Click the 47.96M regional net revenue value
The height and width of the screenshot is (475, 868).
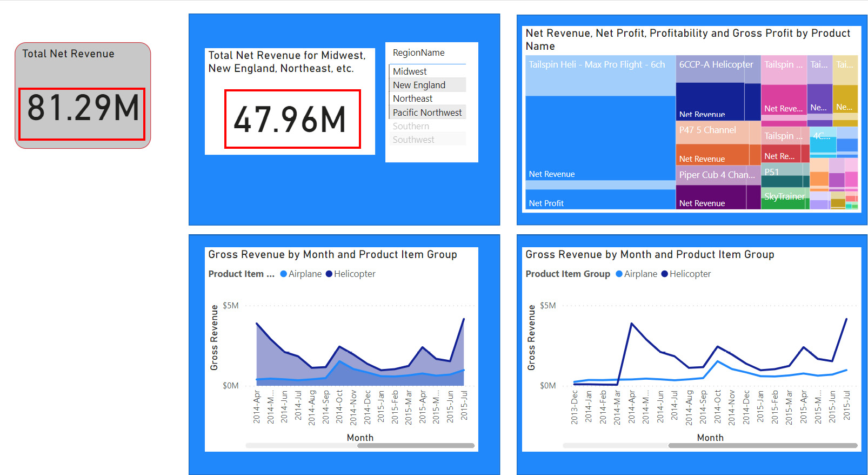[290, 120]
